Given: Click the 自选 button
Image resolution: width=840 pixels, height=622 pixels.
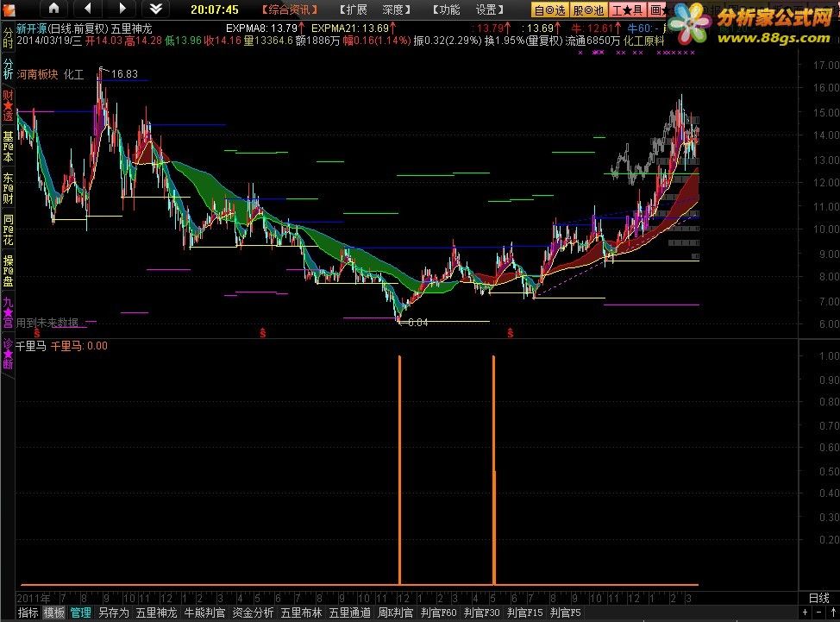Looking at the screenshot, I should click(549, 9).
